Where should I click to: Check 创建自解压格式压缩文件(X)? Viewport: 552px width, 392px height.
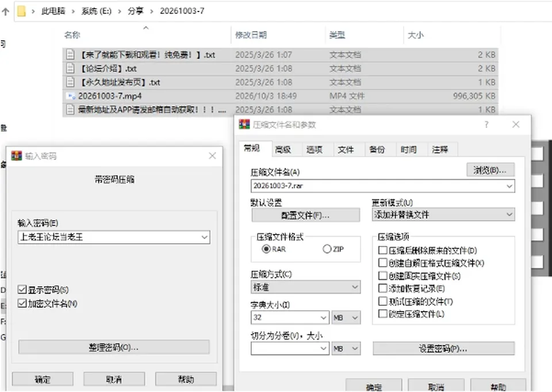pyautogui.click(x=383, y=263)
